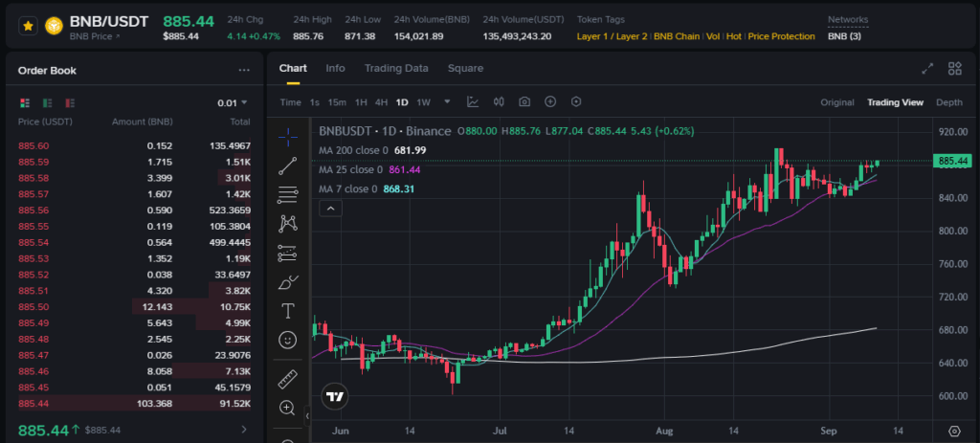Select the trend line drawing tool
The image size is (980, 443).
[287, 166]
